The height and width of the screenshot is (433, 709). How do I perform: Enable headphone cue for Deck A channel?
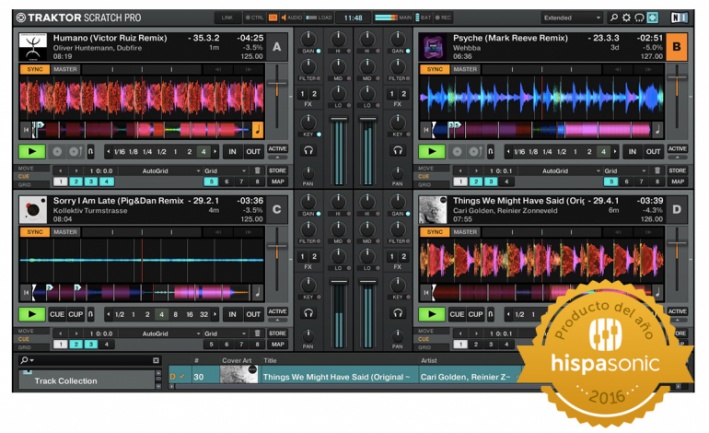(x=308, y=151)
